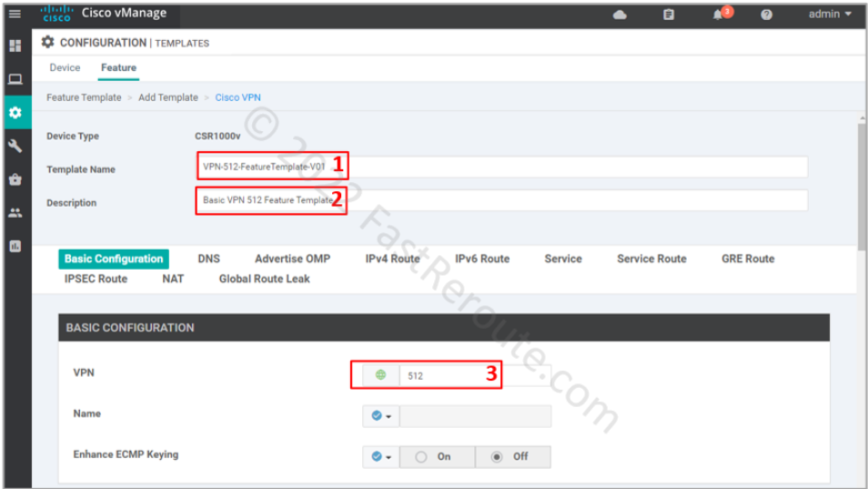Open the admin user dropdown
Screen dimensions: 868x489
pyautogui.click(x=830, y=14)
